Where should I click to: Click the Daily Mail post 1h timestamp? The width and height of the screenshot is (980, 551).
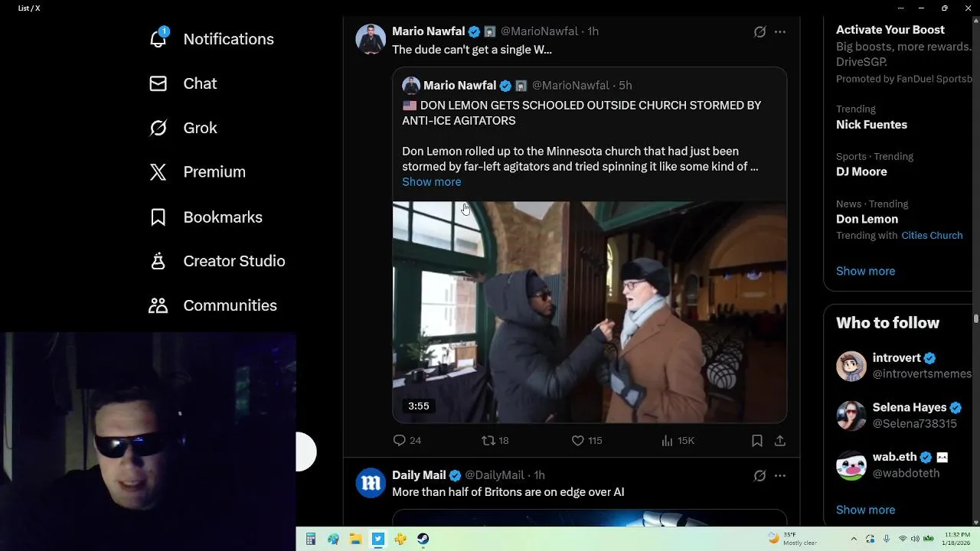point(539,475)
